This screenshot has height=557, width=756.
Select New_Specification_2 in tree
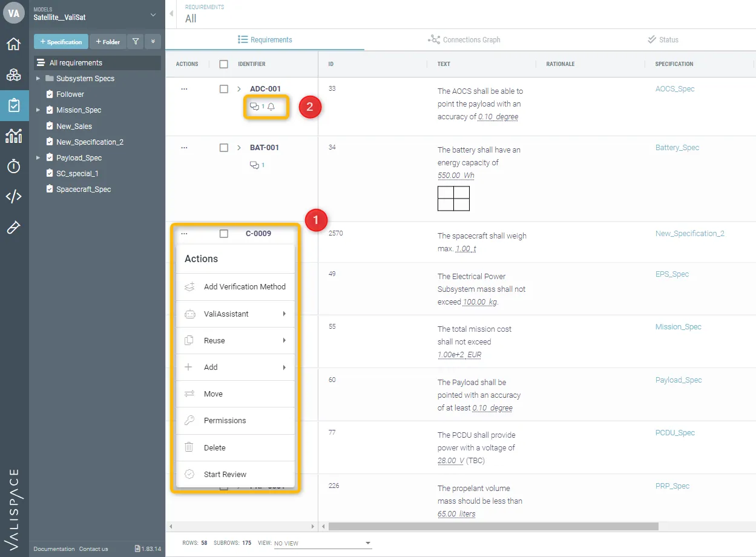[90, 142]
